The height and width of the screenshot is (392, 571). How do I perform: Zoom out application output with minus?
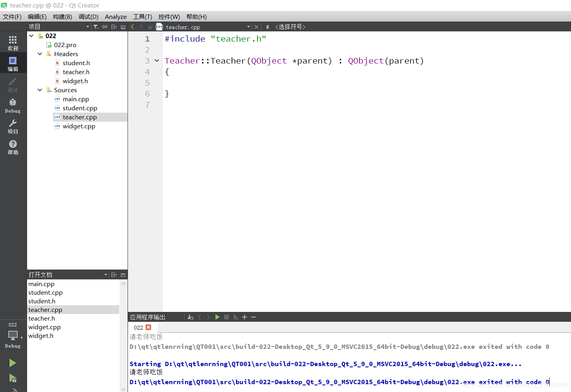point(254,317)
